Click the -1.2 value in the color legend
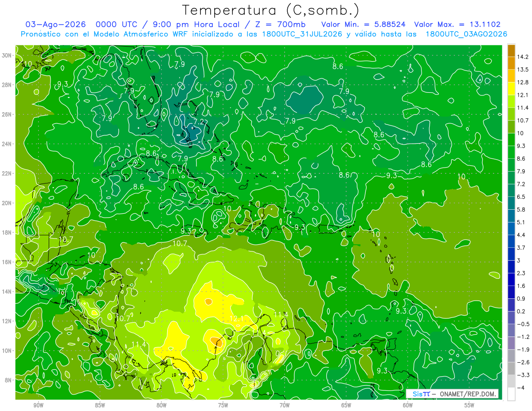Screen dimensions: 532x411 pyautogui.click(x=523, y=337)
